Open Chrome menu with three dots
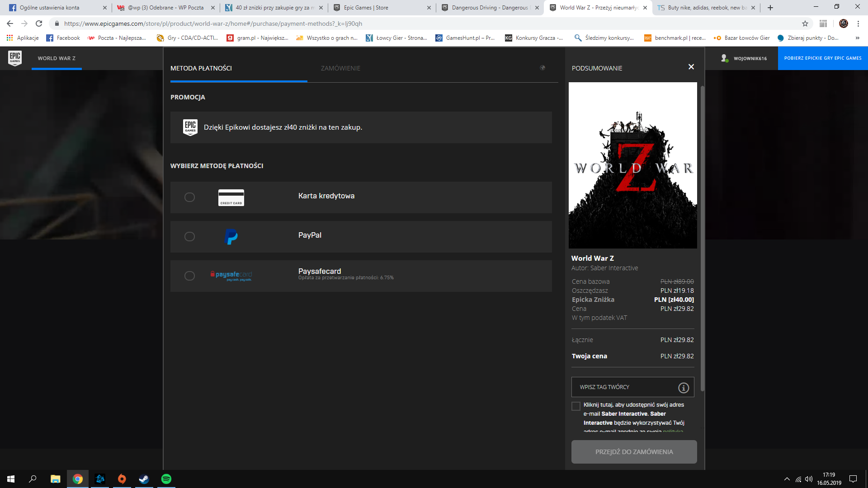The image size is (868, 488). coord(858,23)
